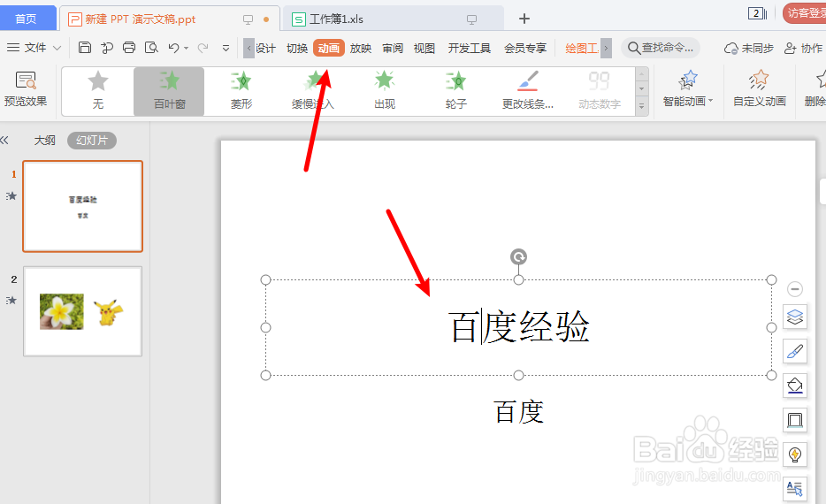Switch to the 大纲 outline view
The image size is (826, 504).
[45, 140]
